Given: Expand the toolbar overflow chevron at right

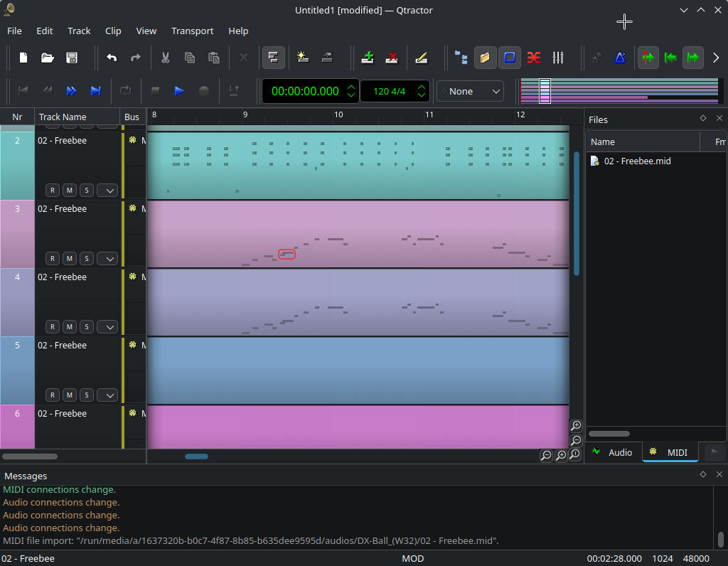Looking at the screenshot, I should 716,58.
